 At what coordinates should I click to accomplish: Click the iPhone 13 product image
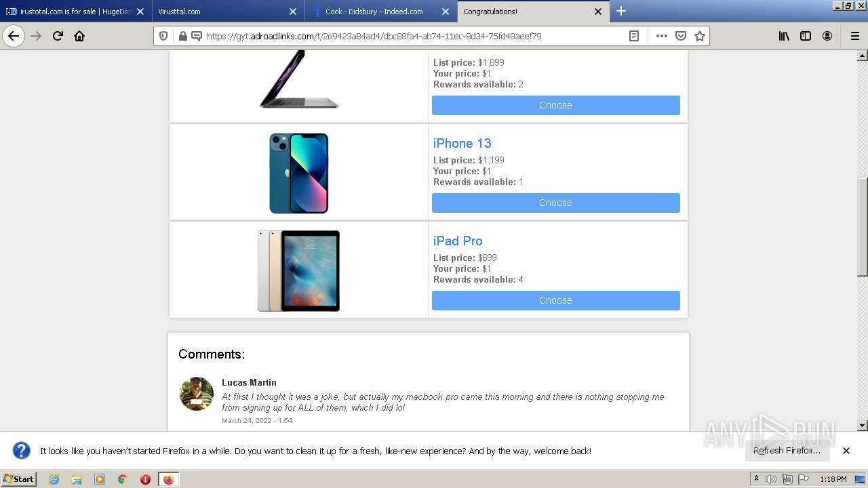[298, 173]
